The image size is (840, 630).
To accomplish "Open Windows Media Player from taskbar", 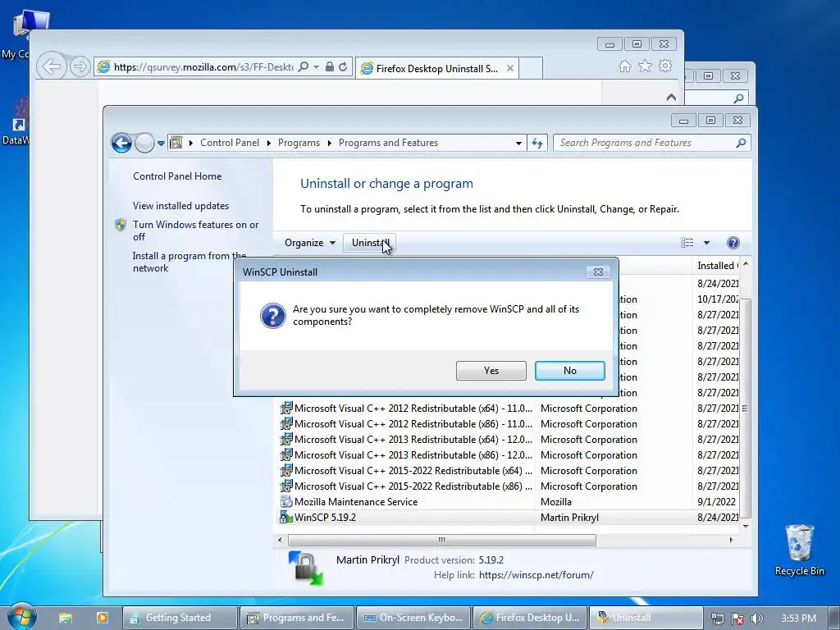I will pos(102,618).
